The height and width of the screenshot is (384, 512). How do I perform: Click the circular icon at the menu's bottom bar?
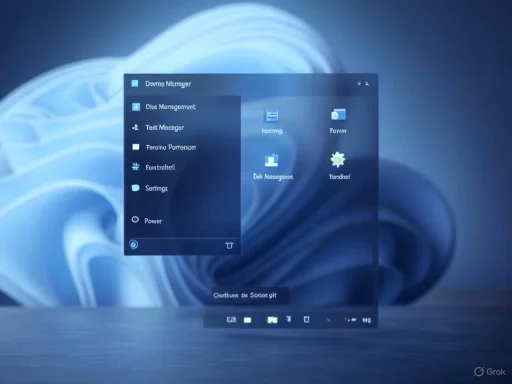tap(134, 245)
